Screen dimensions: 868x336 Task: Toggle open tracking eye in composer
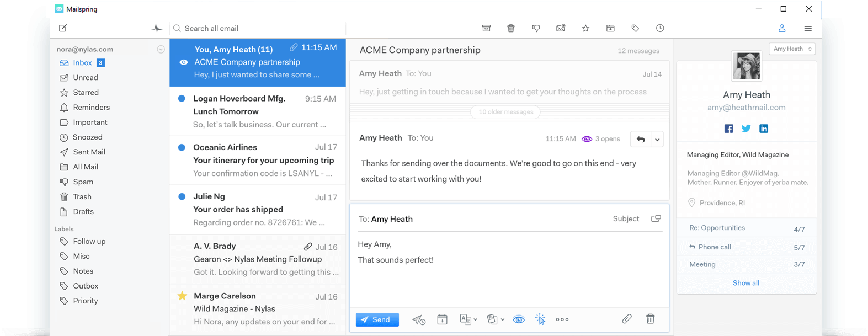(x=519, y=319)
